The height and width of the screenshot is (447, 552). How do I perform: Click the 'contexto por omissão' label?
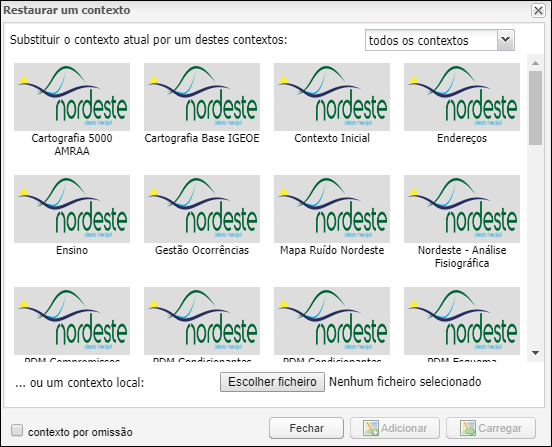[x=80, y=432]
